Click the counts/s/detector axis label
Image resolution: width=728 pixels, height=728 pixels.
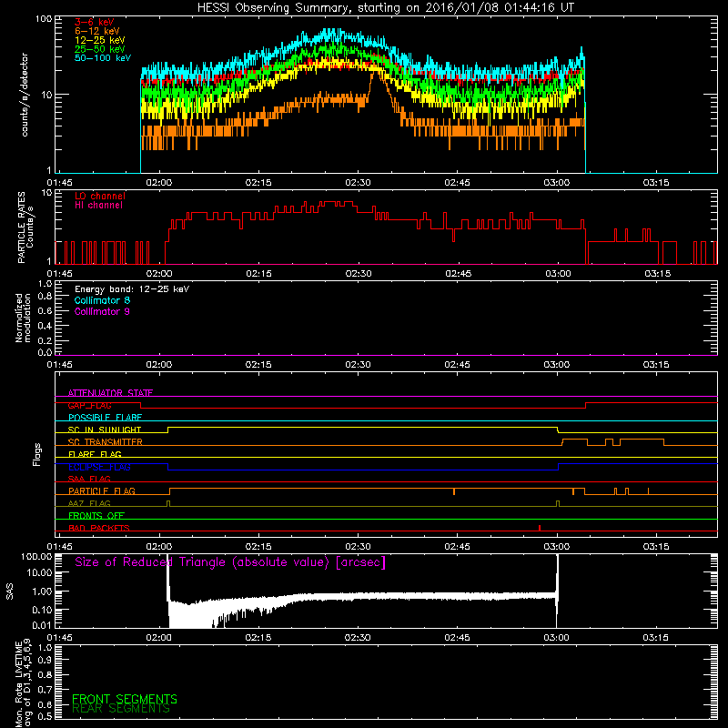[25, 95]
